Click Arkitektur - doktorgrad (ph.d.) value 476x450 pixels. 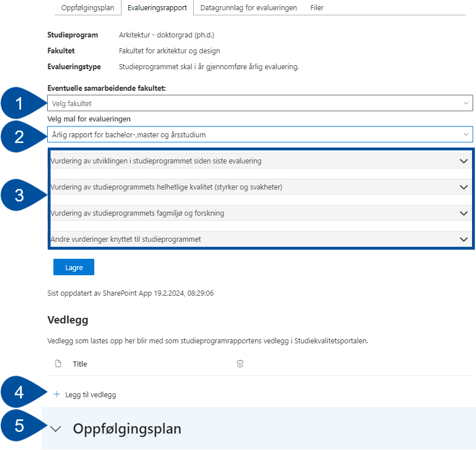166,35
